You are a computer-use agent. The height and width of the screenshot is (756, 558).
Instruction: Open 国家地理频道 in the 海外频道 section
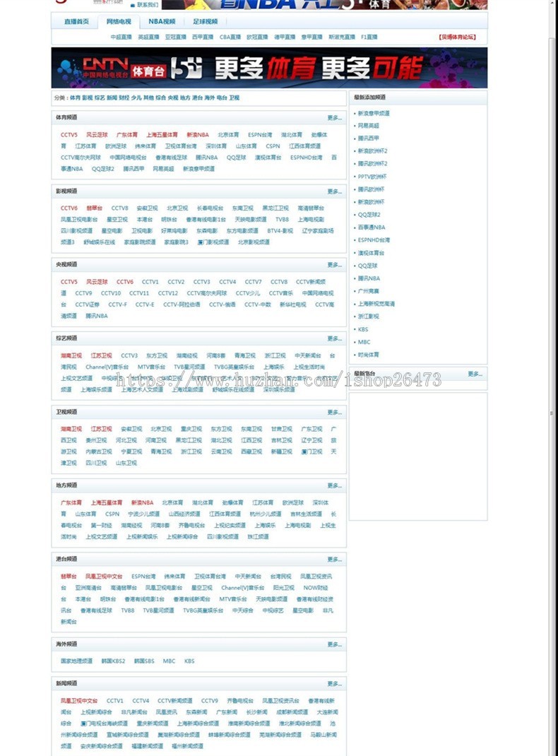[76, 661]
